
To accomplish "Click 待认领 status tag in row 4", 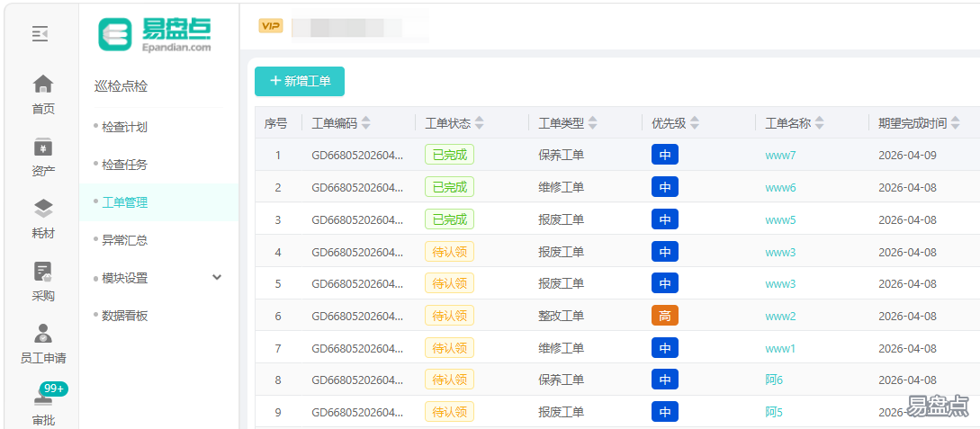I will point(449,252).
